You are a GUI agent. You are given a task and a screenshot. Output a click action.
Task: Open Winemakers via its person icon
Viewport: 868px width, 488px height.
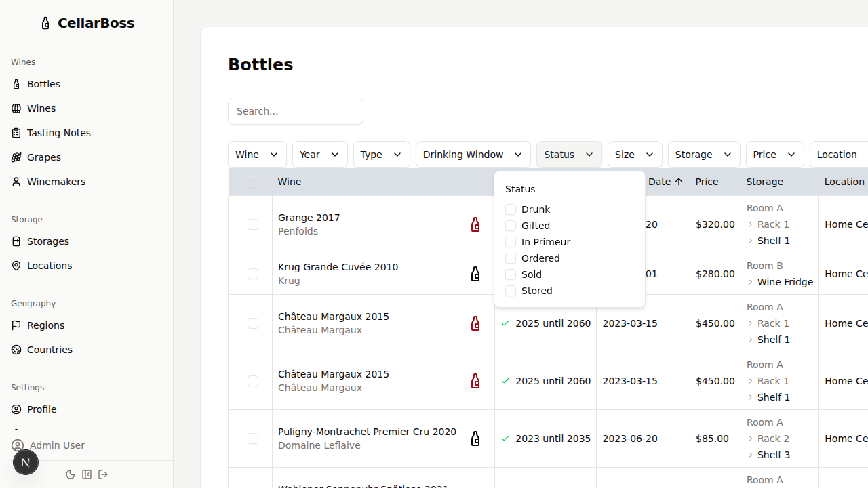(16, 181)
